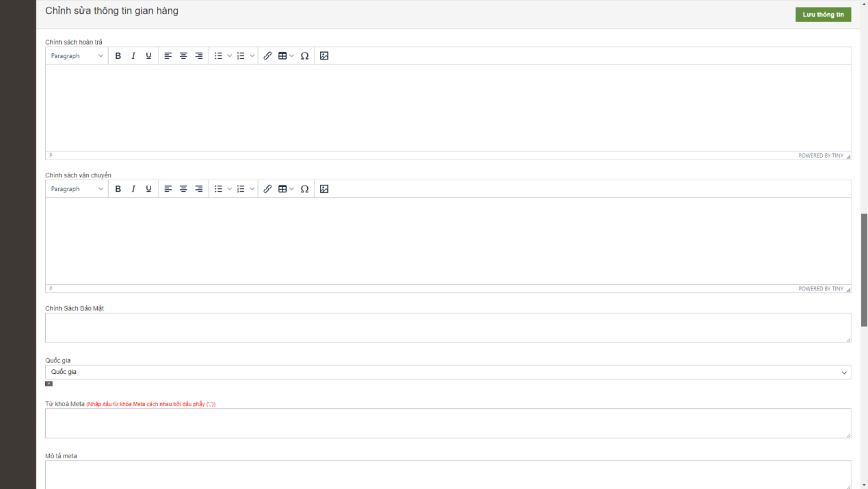Expand the Quốc gia country dropdown
Screen dimensions: 868x489
coord(447,372)
